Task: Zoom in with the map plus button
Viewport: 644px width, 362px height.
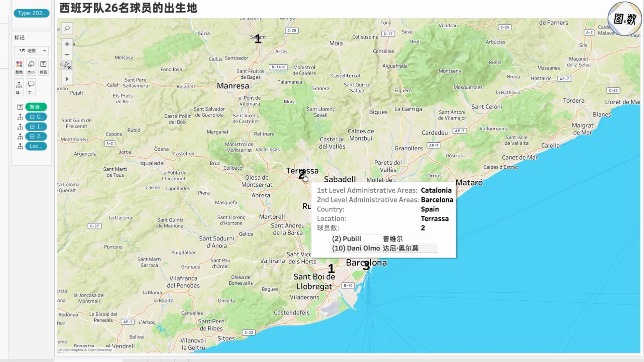Action: click(x=67, y=44)
